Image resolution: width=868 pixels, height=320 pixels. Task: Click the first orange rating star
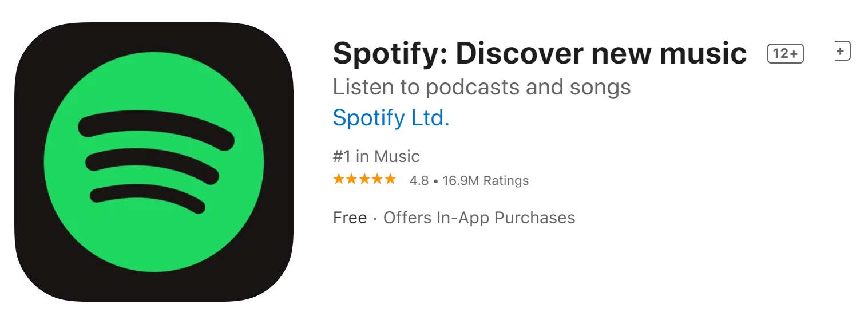[x=339, y=180]
